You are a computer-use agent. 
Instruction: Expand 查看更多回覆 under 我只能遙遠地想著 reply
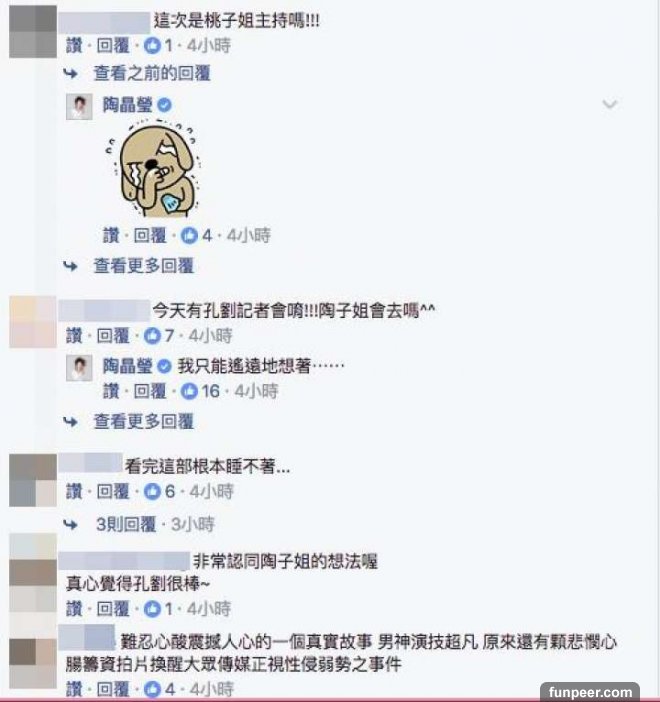pyautogui.click(x=143, y=422)
